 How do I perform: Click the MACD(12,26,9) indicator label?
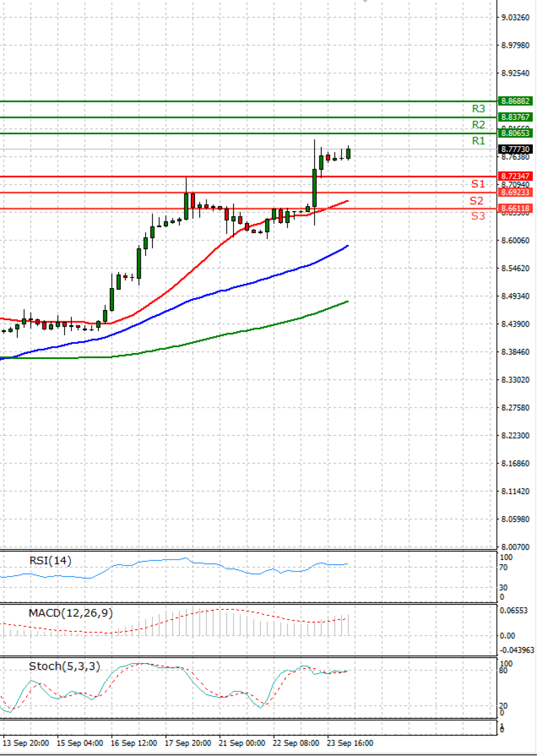pos(71,613)
